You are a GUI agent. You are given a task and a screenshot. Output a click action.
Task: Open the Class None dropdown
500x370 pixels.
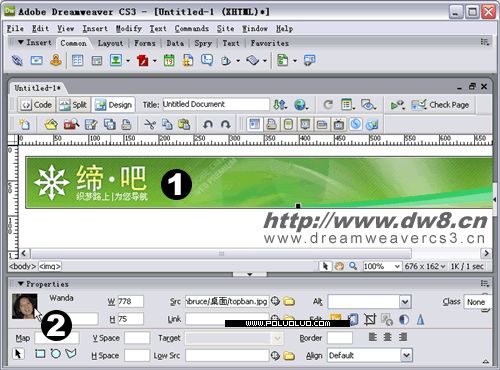pyautogui.click(x=477, y=302)
